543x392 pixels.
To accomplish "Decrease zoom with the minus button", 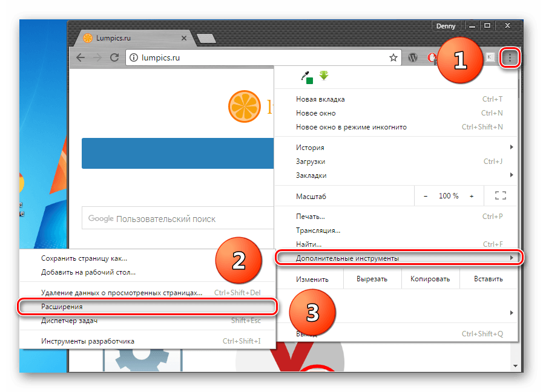I will click(426, 196).
